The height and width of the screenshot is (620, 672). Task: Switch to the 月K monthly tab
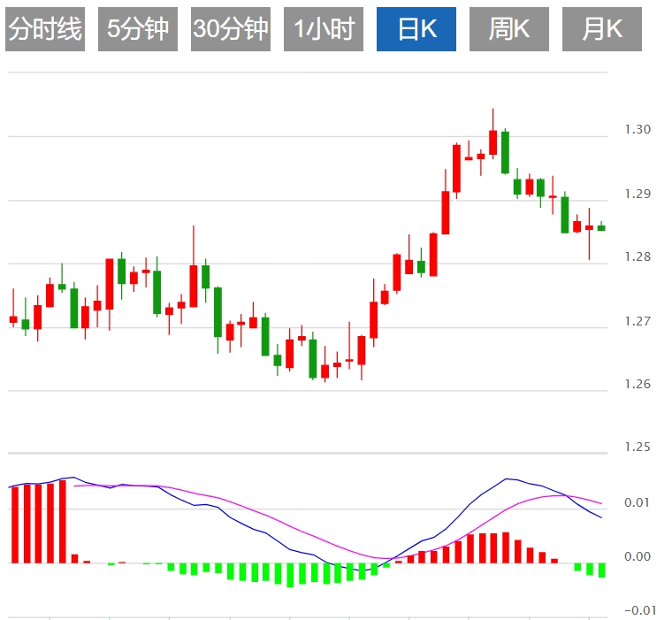pyautogui.click(x=602, y=29)
